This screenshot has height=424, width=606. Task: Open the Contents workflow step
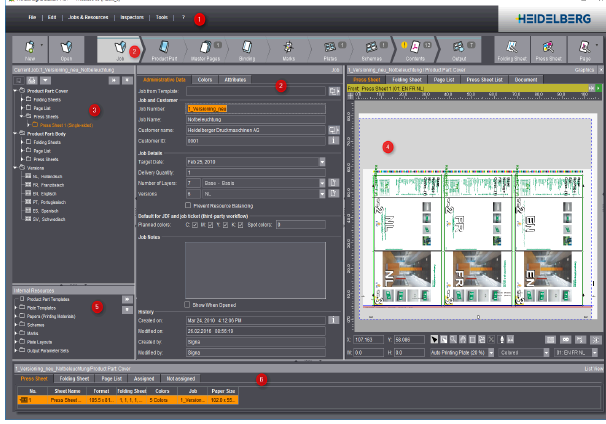(415, 49)
